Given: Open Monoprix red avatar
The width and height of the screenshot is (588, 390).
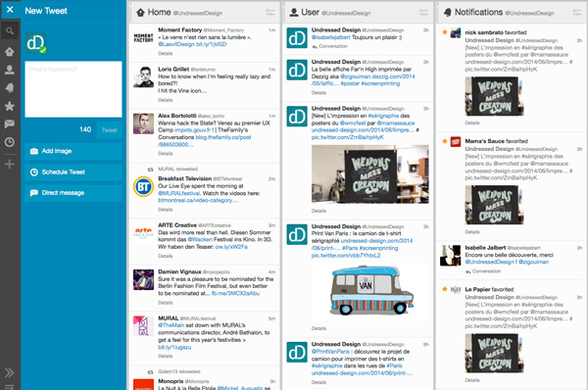Looking at the screenshot, I should (x=144, y=384).
